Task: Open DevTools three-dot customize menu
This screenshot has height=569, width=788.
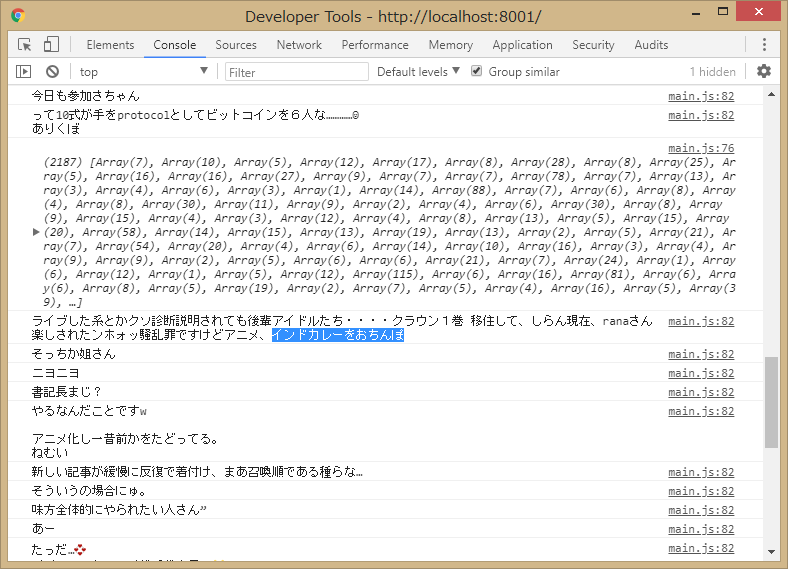Action: pyautogui.click(x=764, y=45)
